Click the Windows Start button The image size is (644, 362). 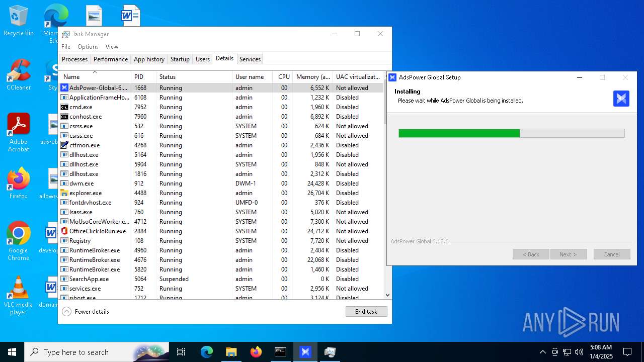(12, 352)
